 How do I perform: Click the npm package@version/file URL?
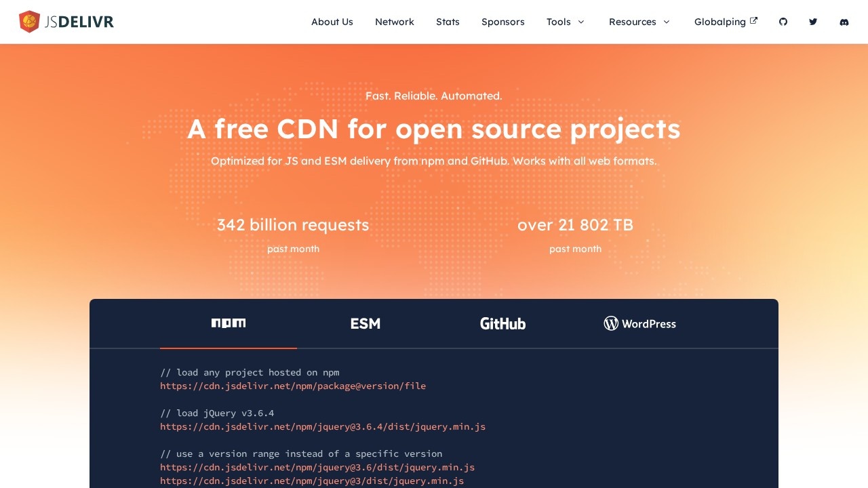(x=293, y=386)
